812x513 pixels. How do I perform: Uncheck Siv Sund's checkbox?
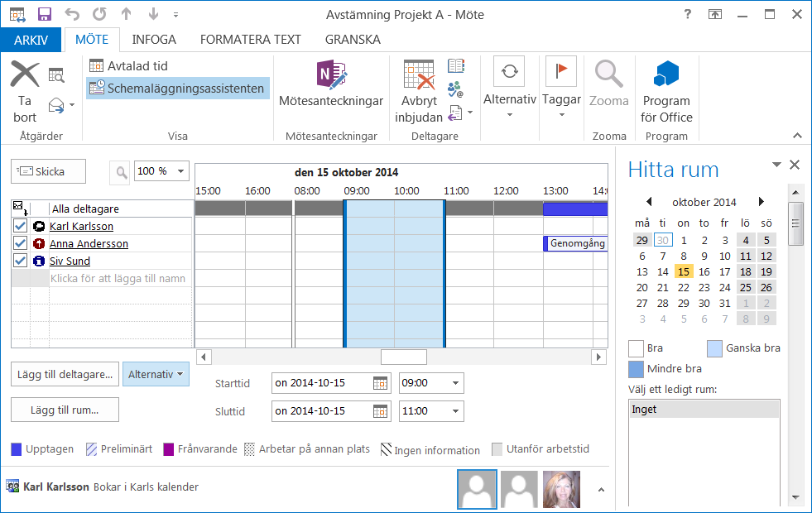[20, 261]
